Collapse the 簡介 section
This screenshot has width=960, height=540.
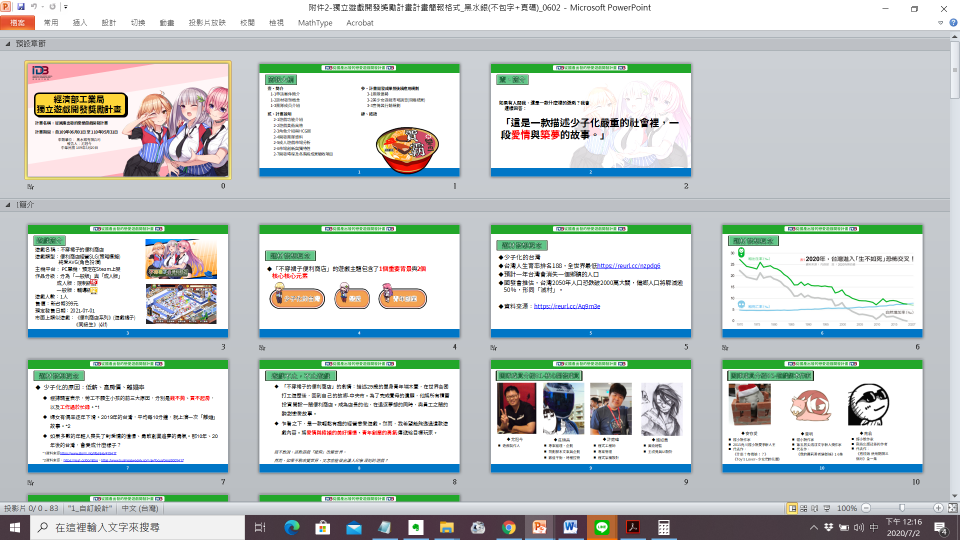(x=8, y=204)
